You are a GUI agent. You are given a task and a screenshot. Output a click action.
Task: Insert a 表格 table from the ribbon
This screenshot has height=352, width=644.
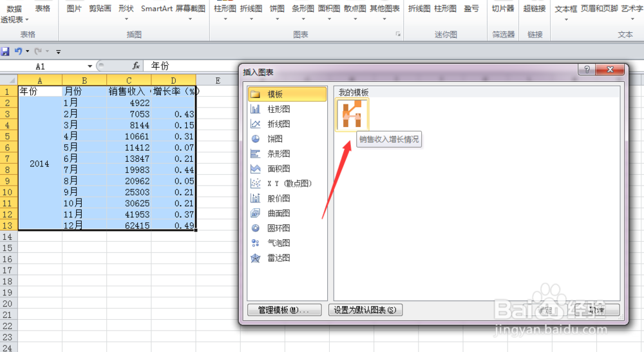click(x=43, y=9)
